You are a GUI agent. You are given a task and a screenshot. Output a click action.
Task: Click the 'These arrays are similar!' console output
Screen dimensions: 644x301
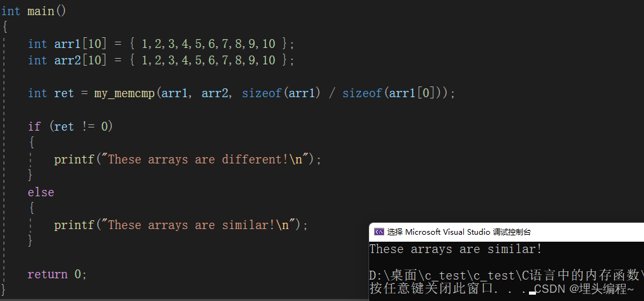click(455, 249)
